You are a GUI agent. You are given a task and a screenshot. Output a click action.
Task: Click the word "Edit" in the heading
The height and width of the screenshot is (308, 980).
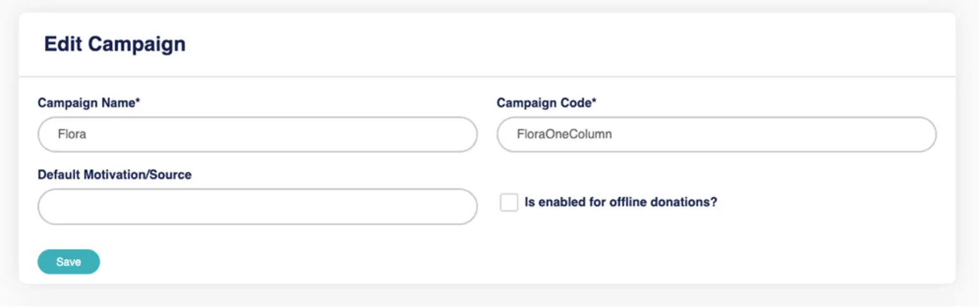tap(63, 44)
